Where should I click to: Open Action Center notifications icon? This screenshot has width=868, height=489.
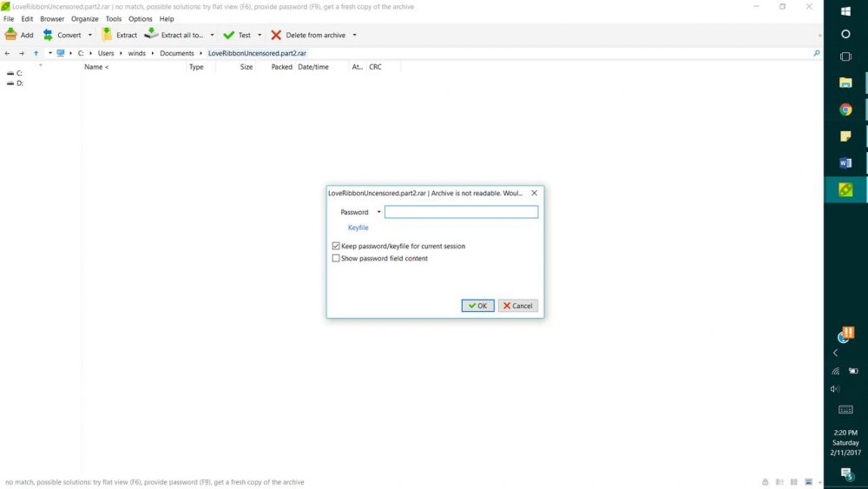click(x=845, y=473)
